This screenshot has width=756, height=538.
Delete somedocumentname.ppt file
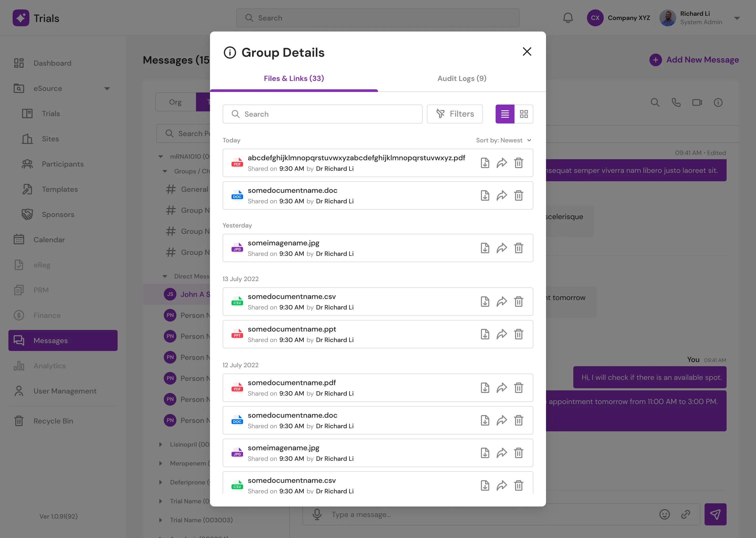click(519, 334)
